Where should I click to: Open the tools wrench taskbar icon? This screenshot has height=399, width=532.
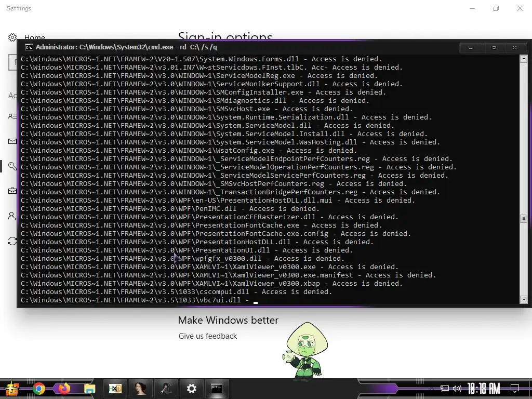pos(166,389)
